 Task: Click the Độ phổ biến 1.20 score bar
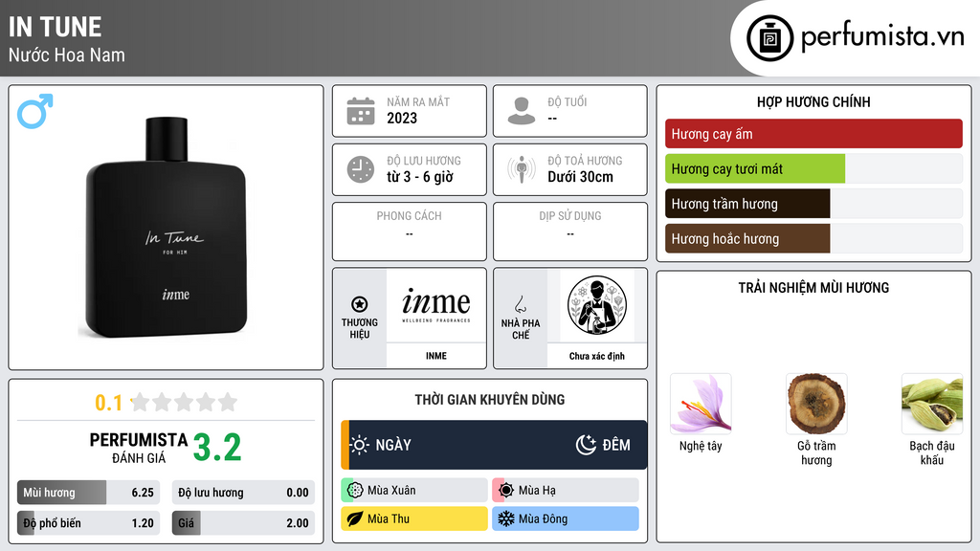pyautogui.click(x=88, y=523)
